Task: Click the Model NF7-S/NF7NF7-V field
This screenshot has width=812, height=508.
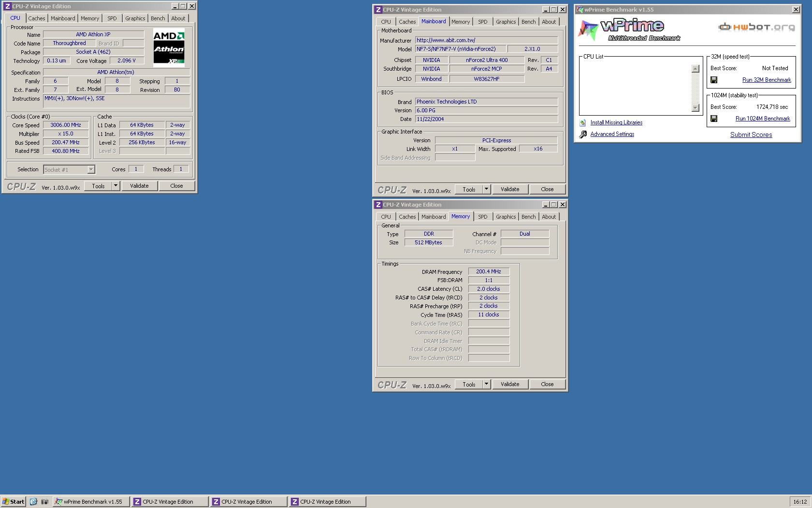Action: [461, 49]
